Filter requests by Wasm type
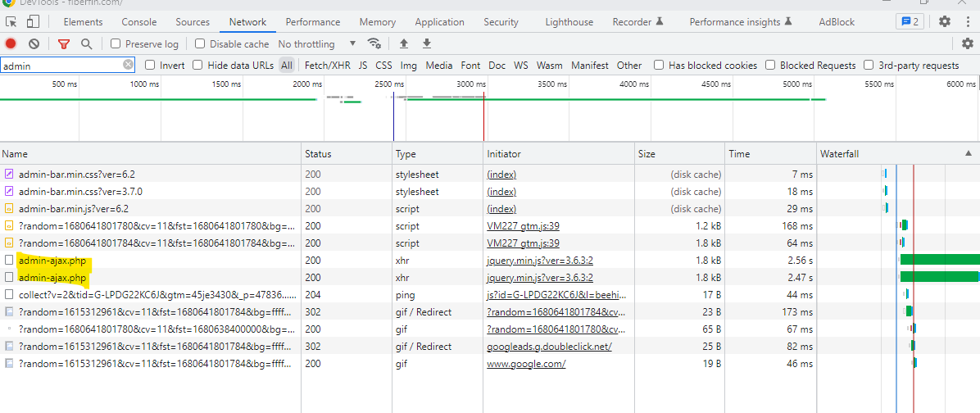Screen dimensions: 980x413 (549, 65)
